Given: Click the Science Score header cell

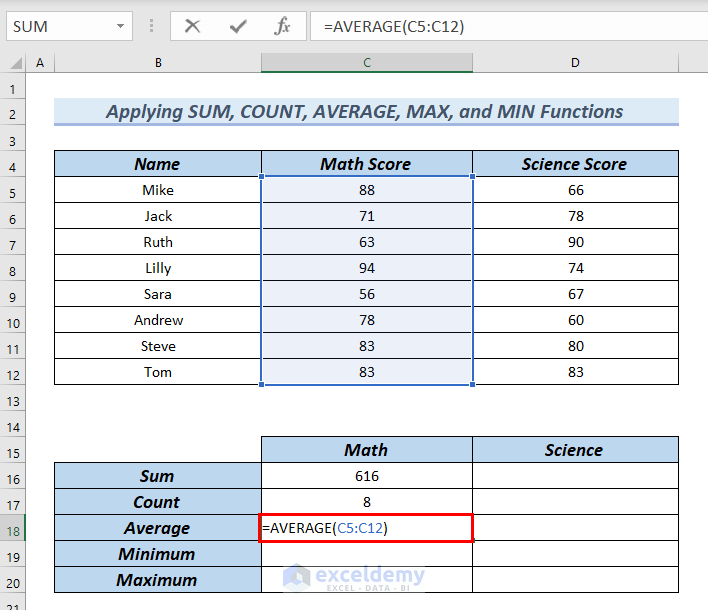Looking at the screenshot, I should (x=574, y=164).
